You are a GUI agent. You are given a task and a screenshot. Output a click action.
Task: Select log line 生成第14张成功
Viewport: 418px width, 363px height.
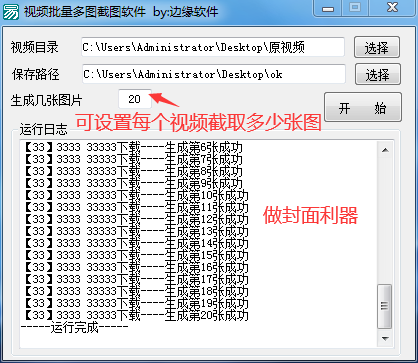coord(136,243)
